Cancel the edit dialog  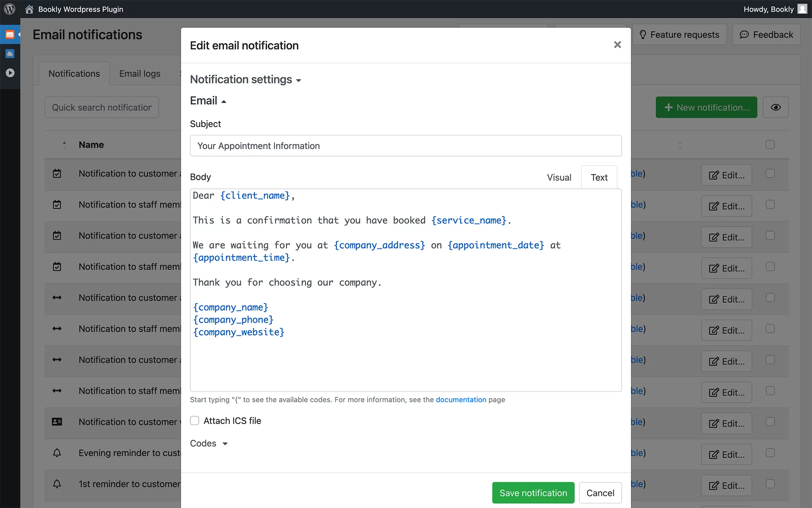pos(600,493)
